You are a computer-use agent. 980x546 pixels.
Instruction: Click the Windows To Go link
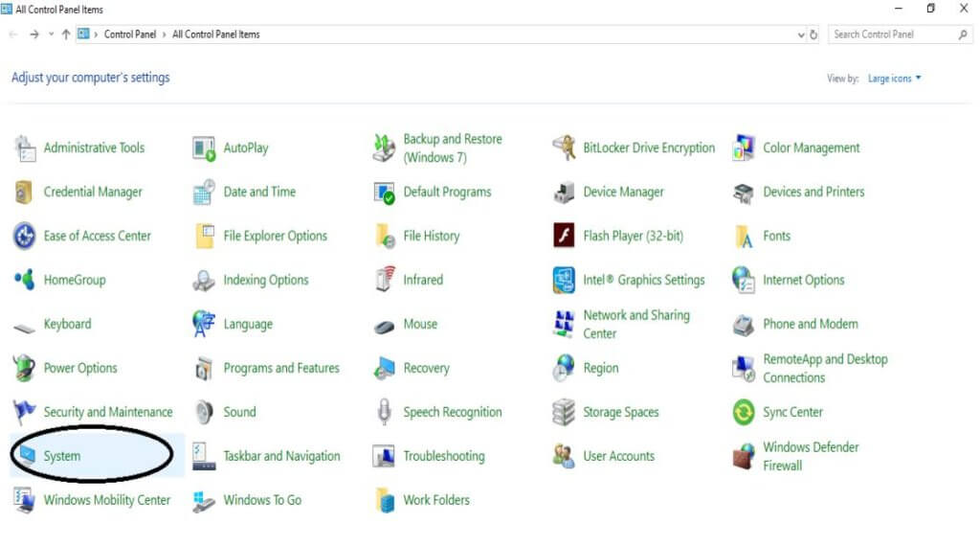click(x=262, y=500)
